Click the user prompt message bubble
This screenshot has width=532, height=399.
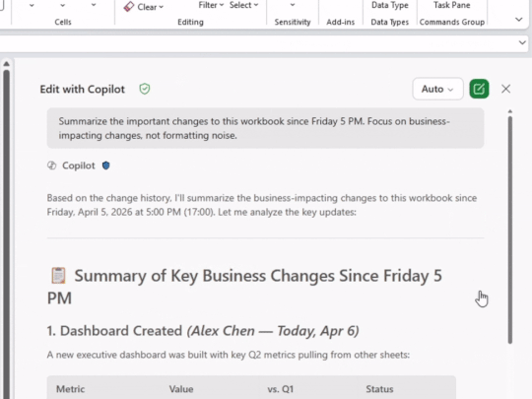click(x=265, y=128)
